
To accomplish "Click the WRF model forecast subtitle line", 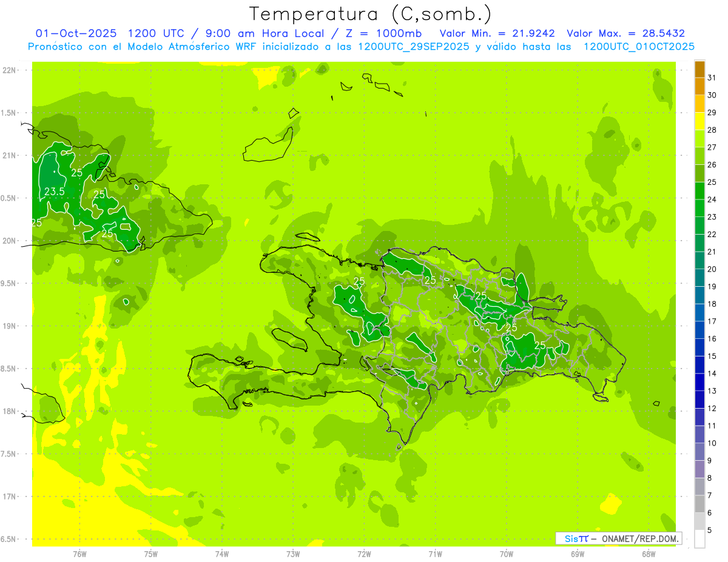I will (361, 47).
